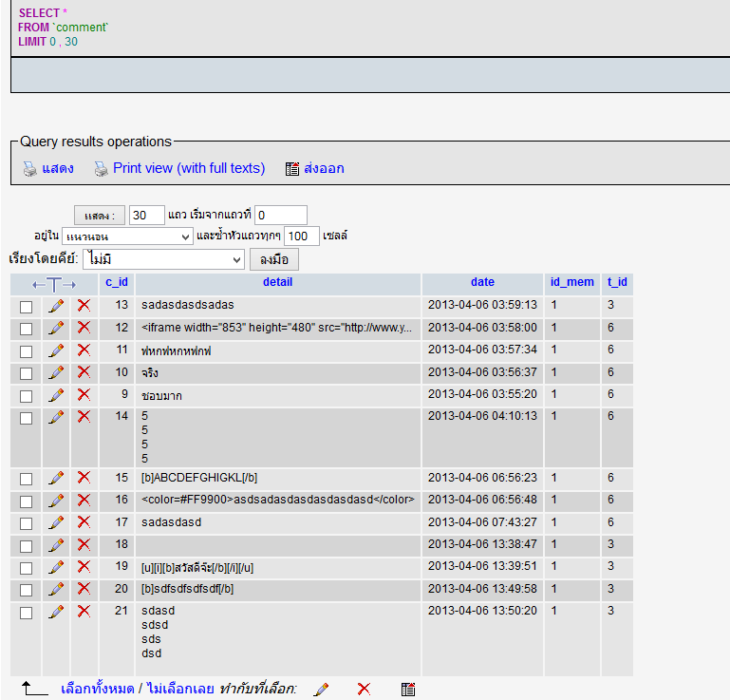
Task: Delete row with c_id 20
Action: 84,589
